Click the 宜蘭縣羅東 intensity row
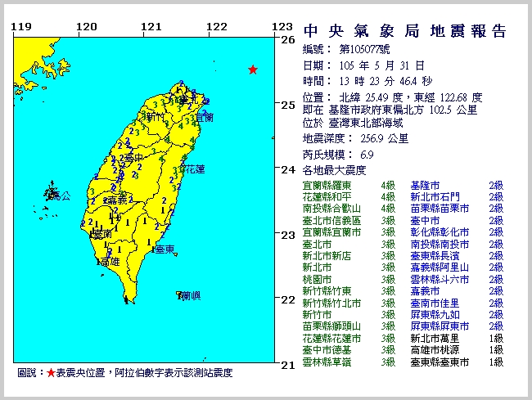Screen dimensions: 532x400 pyautogui.click(x=349, y=186)
